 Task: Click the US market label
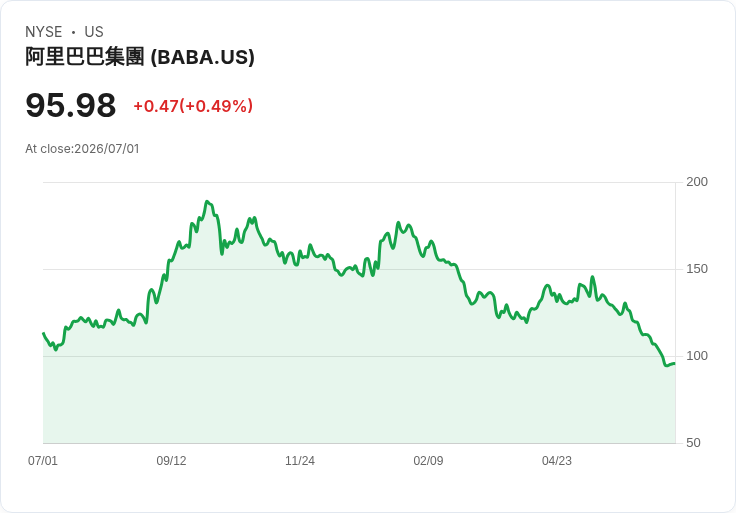94,32
